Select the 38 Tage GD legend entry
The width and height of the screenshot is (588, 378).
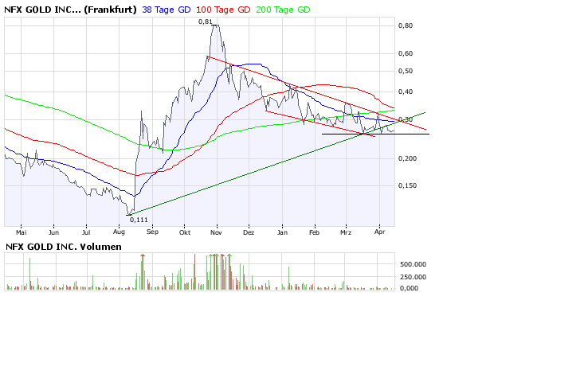tap(167, 10)
